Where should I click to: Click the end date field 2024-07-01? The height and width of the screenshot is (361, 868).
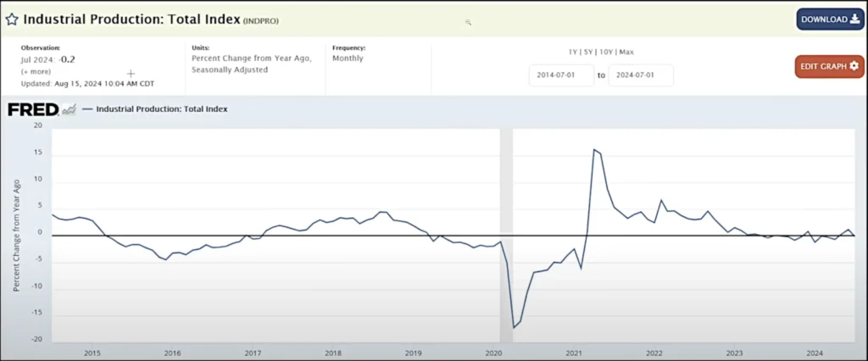640,75
